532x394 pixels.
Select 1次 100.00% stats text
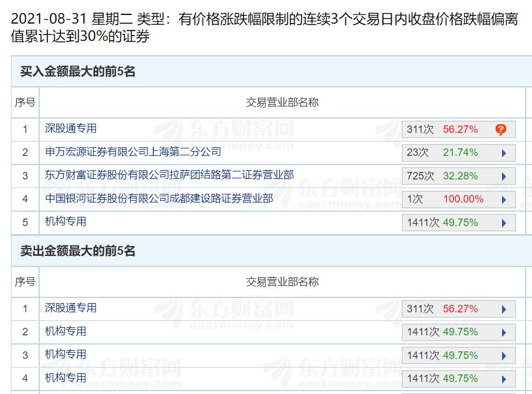(x=445, y=199)
